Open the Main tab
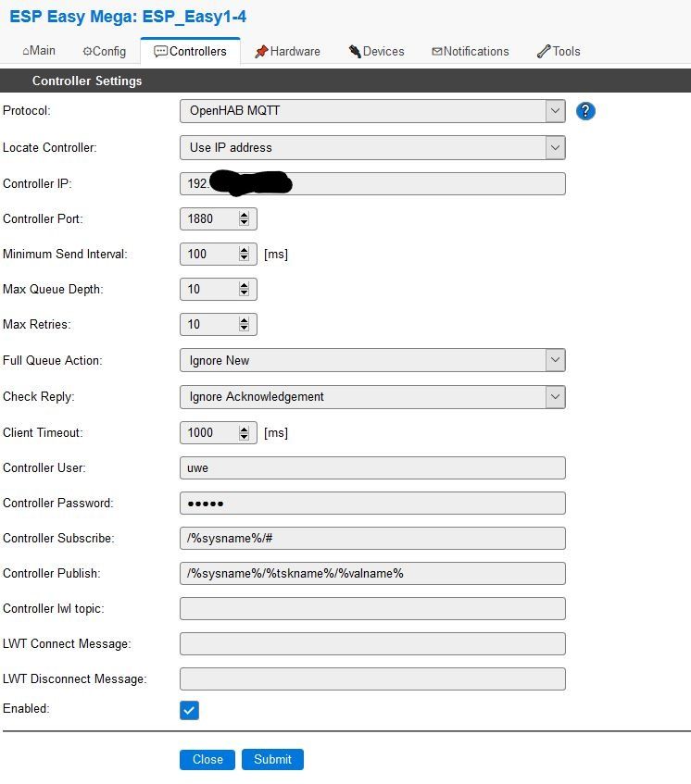 pyautogui.click(x=39, y=51)
